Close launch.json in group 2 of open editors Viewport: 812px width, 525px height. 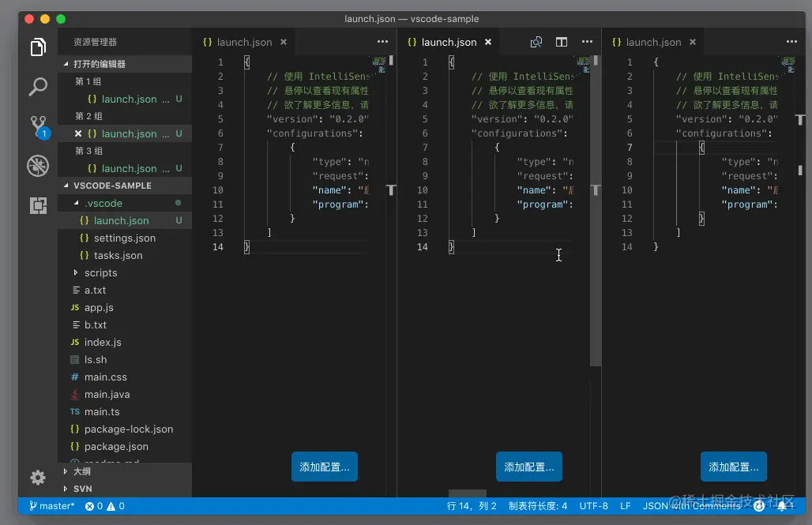77,133
